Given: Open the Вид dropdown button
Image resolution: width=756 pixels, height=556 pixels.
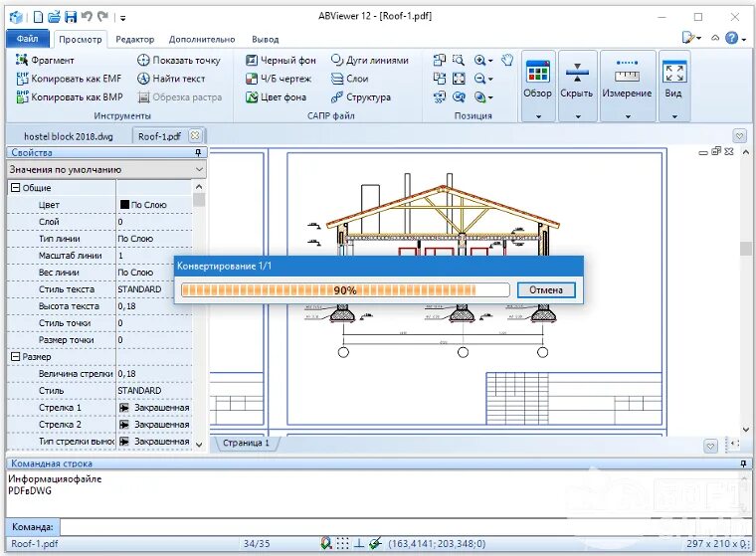Looking at the screenshot, I should 673,86.
